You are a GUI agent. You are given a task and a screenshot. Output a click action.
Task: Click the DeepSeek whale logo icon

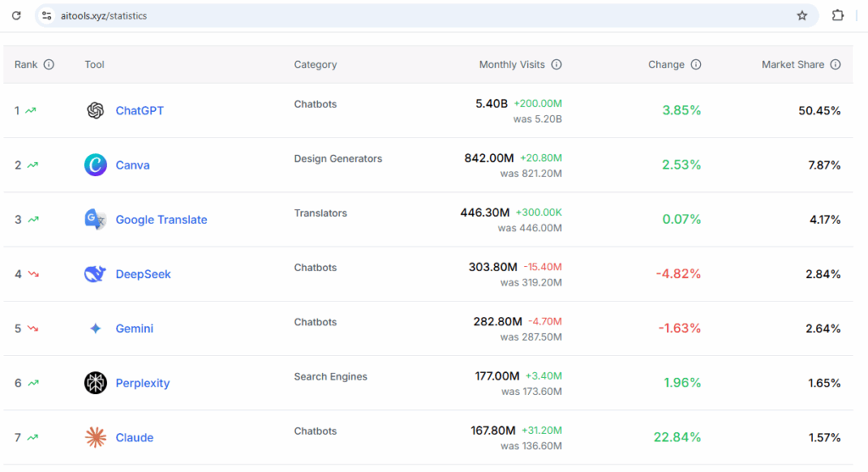point(95,274)
